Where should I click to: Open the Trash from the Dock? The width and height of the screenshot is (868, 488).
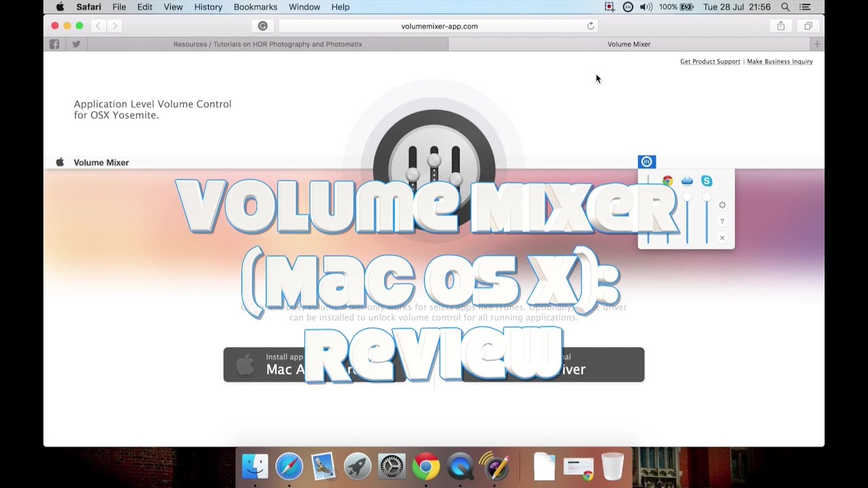point(612,466)
